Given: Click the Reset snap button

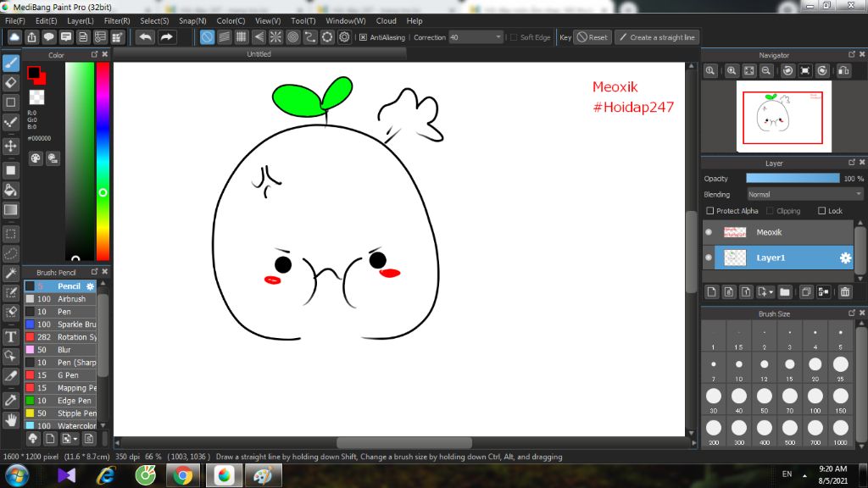Looking at the screenshot, I should (x=593, y=37).
